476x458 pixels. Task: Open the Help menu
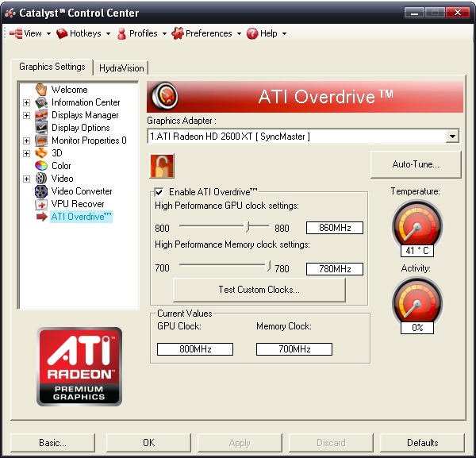(x=268, y=33)
